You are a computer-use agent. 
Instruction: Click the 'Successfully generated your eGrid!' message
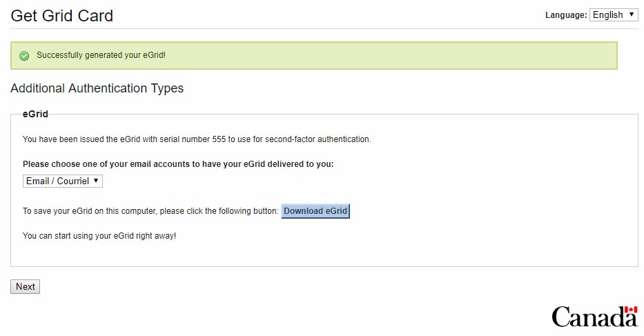(101, 55)
